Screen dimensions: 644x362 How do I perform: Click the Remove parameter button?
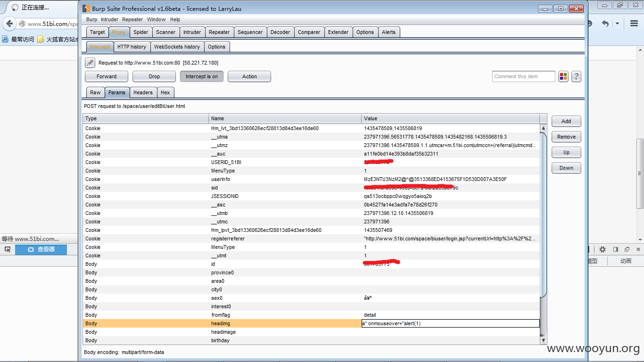[566, 137]
